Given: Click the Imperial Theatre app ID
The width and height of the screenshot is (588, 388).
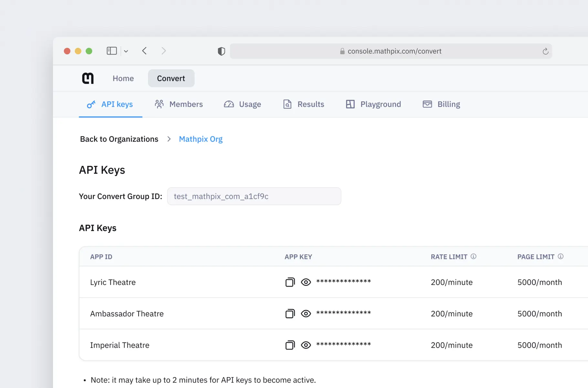Looking at the screenshot, I should (x=120, y=345).
